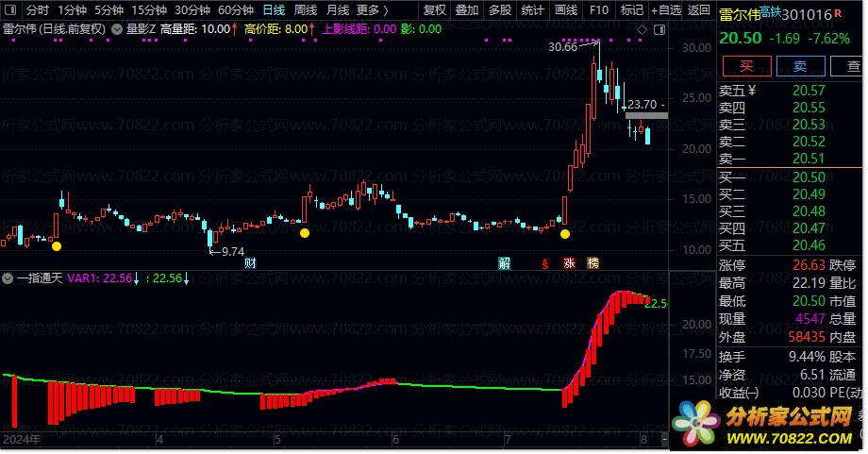Click the minus zoom button at timeline end
The width and height of the screenshot is (868, 454).
pos(664,440)
